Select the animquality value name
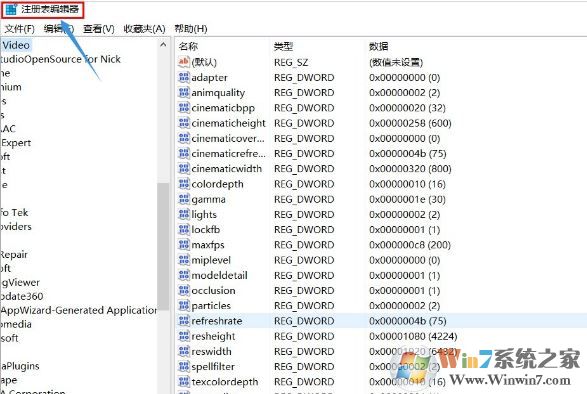587x394 pixels. pos(218,93)
